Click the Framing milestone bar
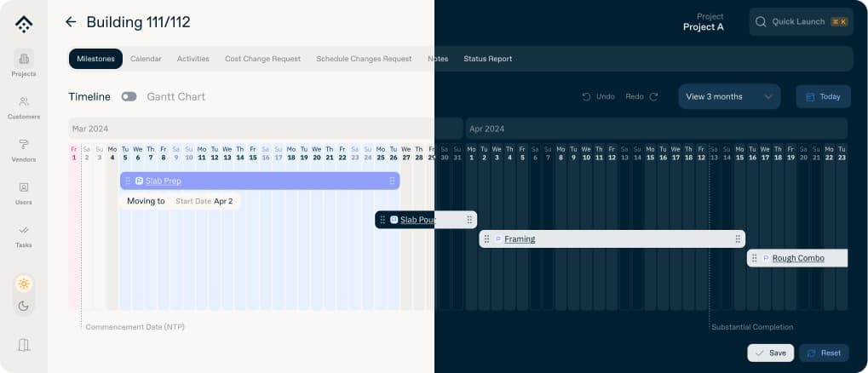 (612, 239)
